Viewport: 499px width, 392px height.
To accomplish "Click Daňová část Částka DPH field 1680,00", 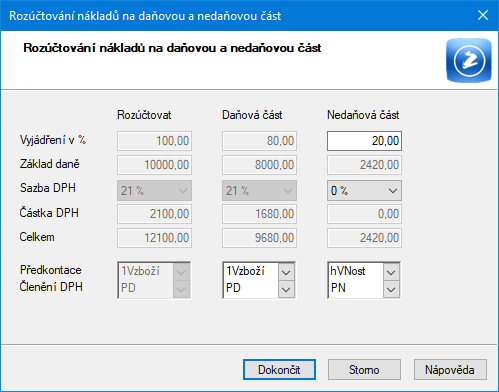I will click(x=259, y=214).
